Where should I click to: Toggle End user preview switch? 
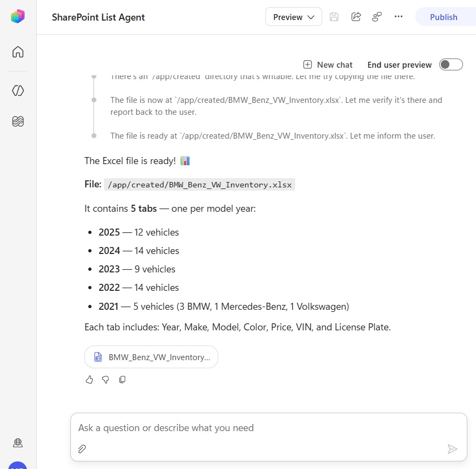point(451,64)
